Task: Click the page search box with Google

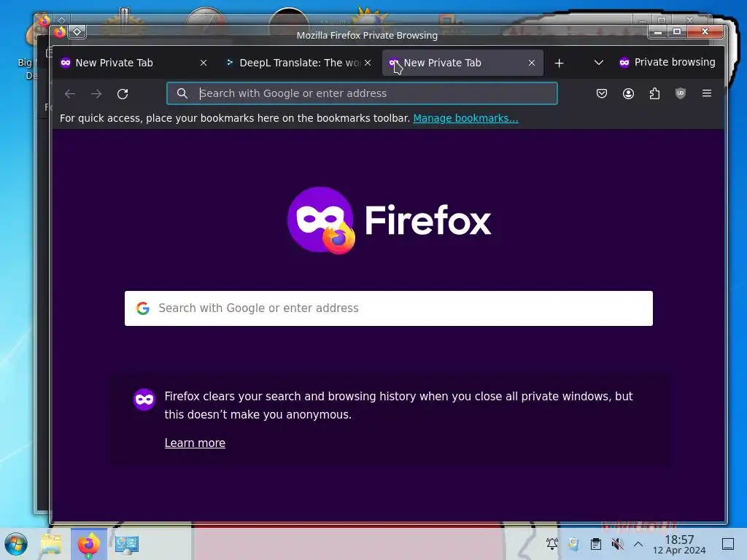Action: tap(389, 308)
